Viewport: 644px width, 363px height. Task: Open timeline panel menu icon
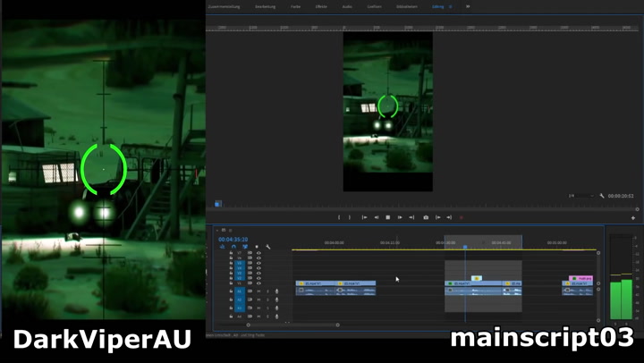230,231
